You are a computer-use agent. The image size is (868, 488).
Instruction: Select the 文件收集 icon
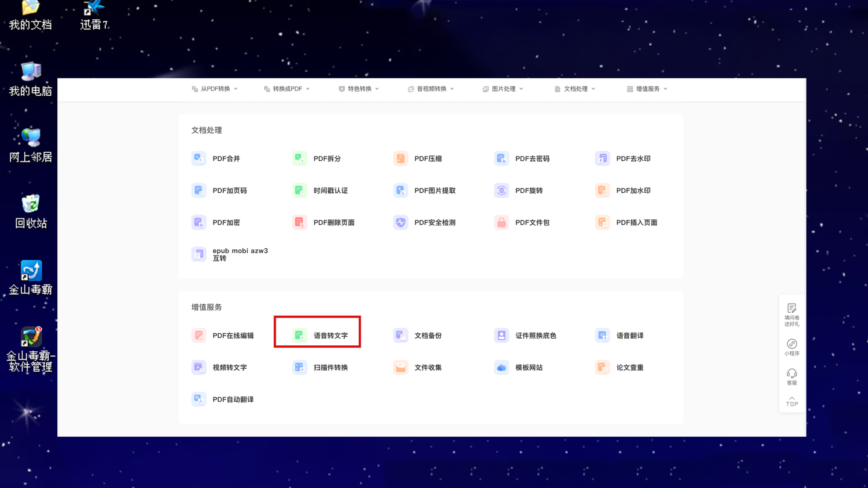[401, 368]
